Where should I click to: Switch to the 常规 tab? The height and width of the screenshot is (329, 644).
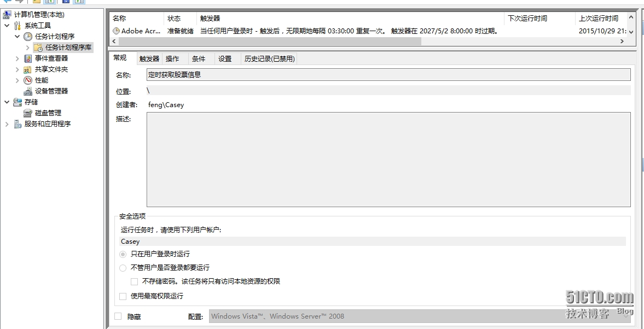(x=120, y=58)
